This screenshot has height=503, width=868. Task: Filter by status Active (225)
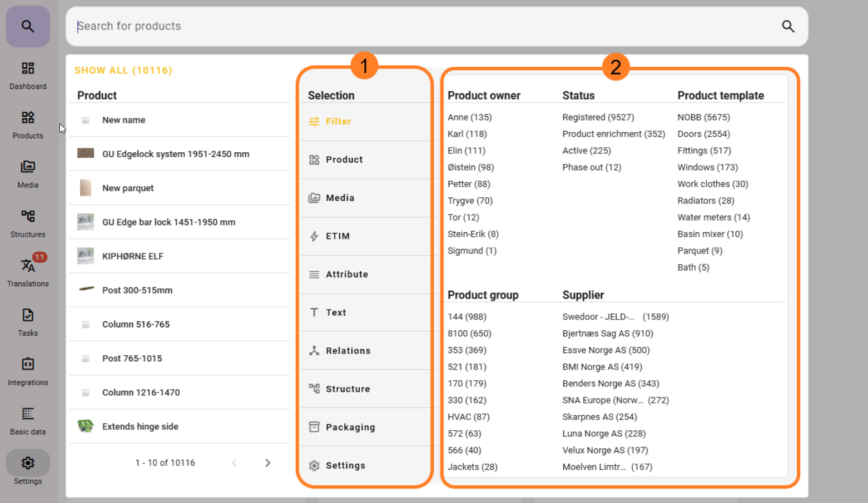coord(586,151)
